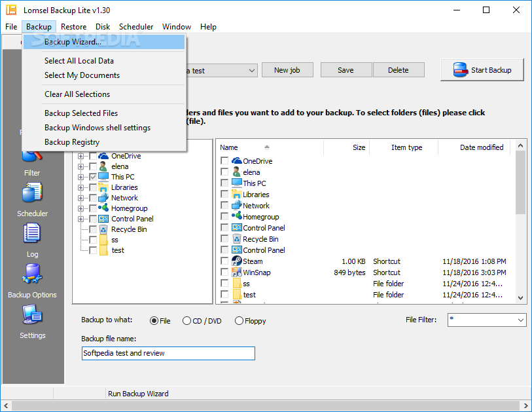This screenshot has height=412, width=532.
Task: Check the Control Panel checkbox in tree
Action: [93, 219]
